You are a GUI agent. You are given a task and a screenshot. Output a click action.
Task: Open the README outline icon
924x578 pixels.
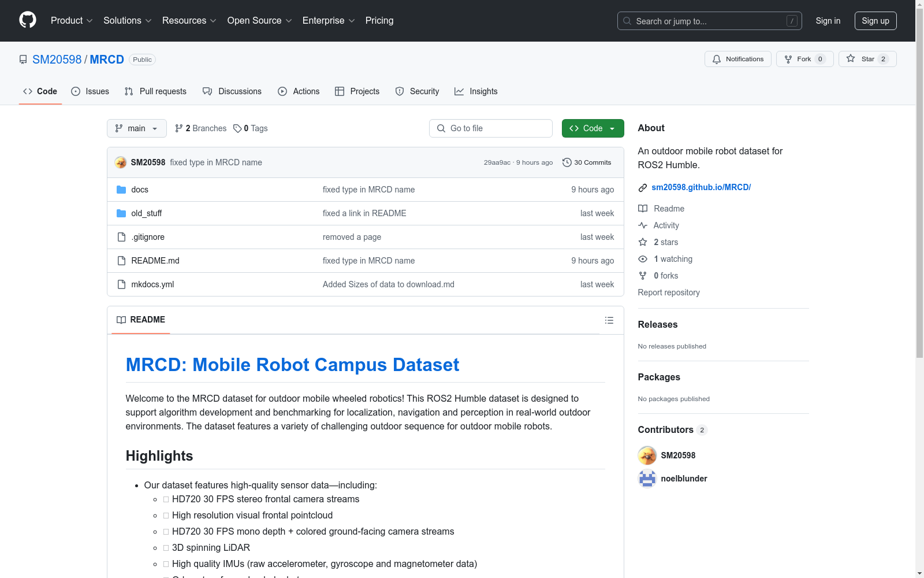(609, 320)
